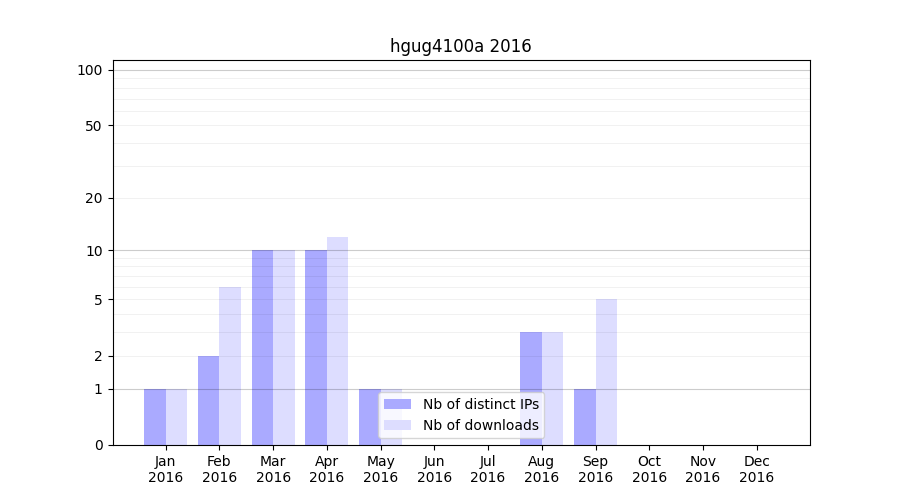Click the chart title hgug4100a 2016
Image resolution: width=900 pixels, height=500 pixels.
[x=460, y=46]
